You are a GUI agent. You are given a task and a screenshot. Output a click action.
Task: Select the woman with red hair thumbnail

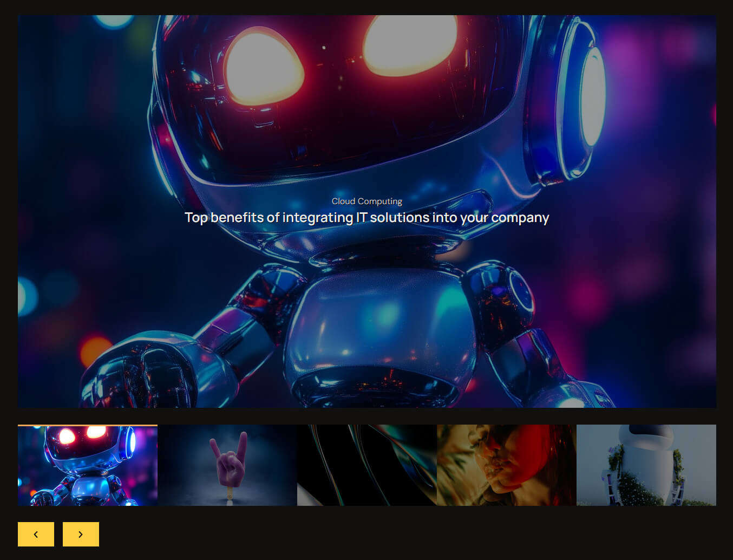pos(506,465)
